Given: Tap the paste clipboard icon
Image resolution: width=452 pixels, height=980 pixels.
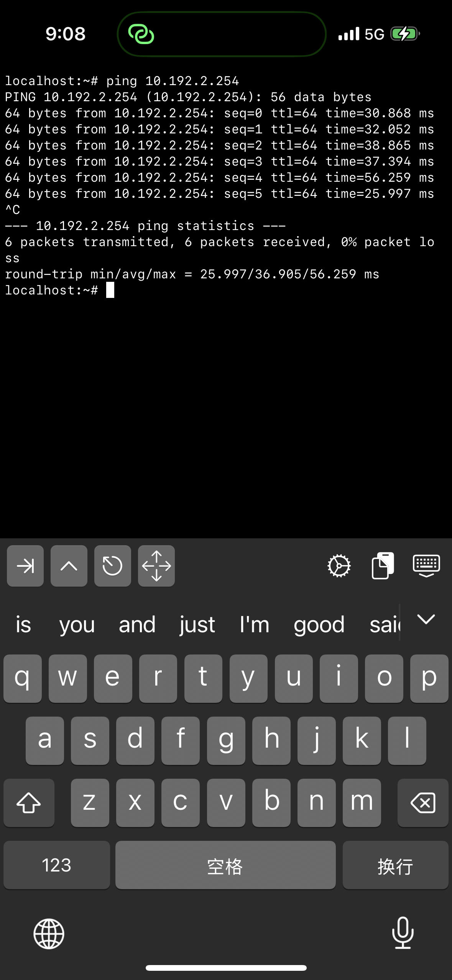Looking at the screenshot, I should 383,566.
